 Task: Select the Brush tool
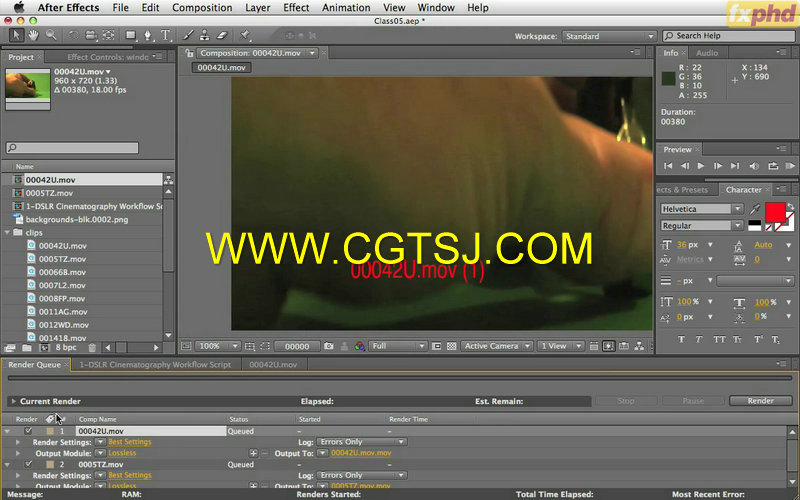[188, 35]
